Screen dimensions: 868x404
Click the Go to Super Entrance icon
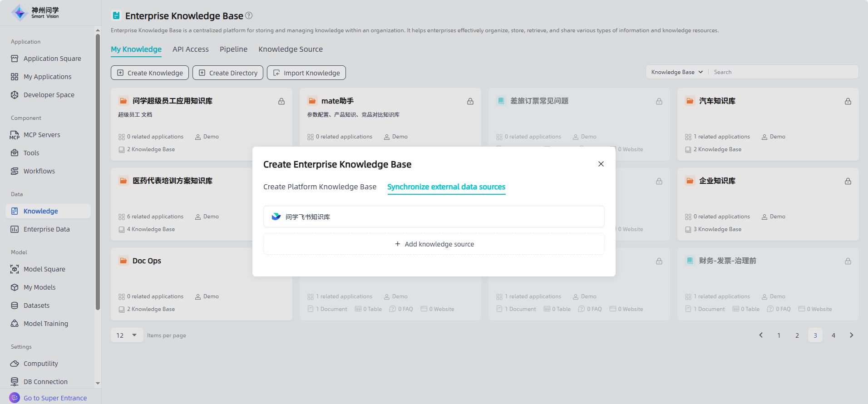[x=15, y=398]
